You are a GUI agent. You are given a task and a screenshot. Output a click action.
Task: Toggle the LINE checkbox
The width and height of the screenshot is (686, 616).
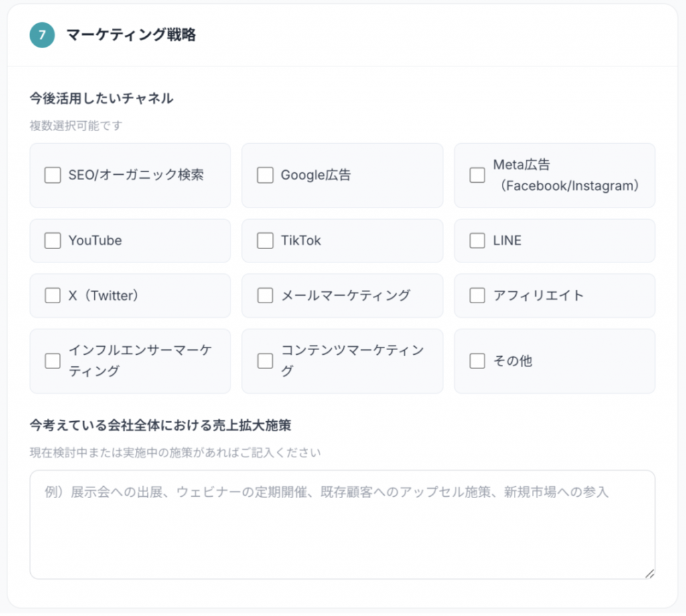pos(477,241)
